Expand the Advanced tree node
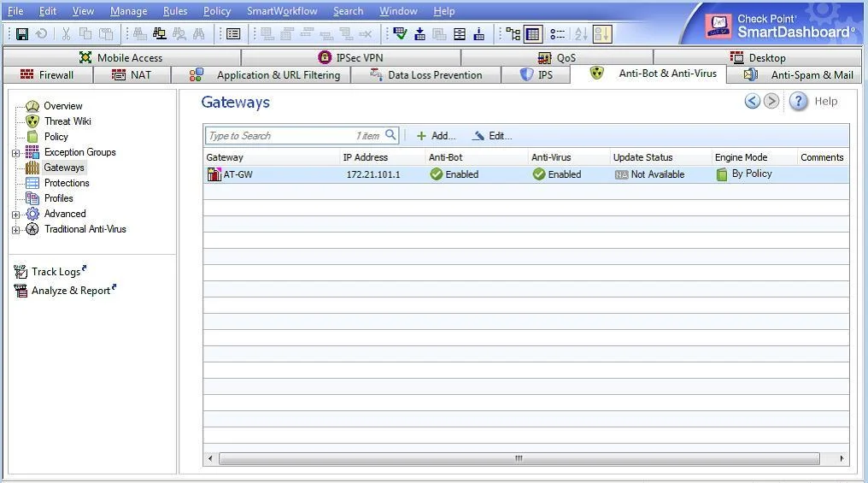 click(x=15, y=215)
